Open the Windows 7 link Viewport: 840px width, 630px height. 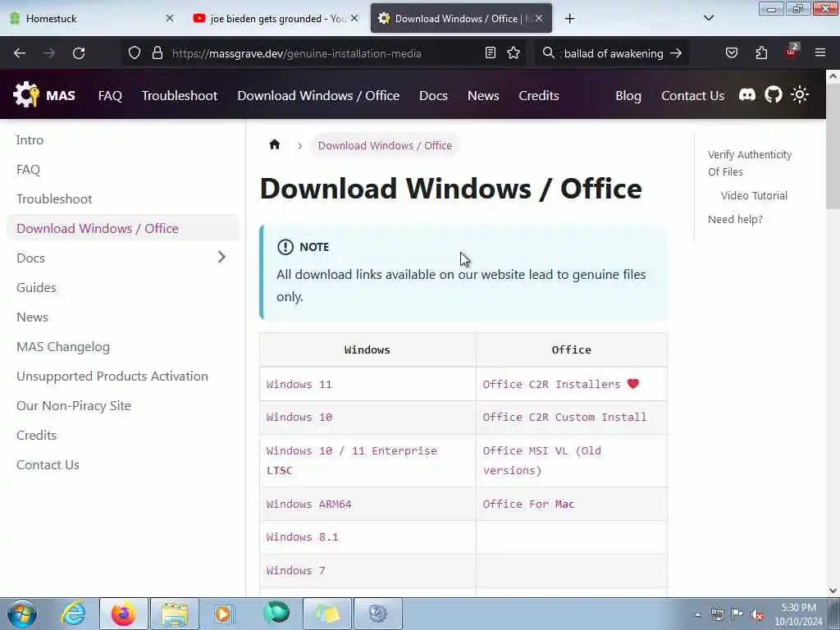click(295, 571)
